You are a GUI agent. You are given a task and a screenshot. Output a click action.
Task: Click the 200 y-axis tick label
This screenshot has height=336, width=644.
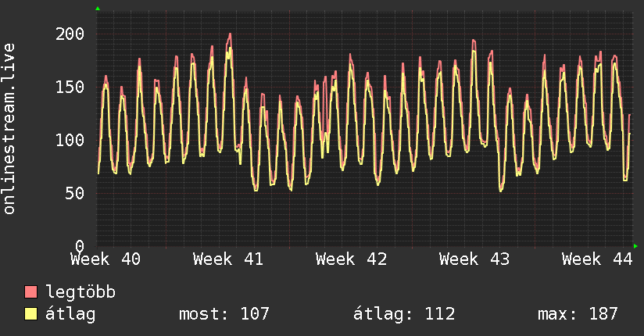[70, 34]
